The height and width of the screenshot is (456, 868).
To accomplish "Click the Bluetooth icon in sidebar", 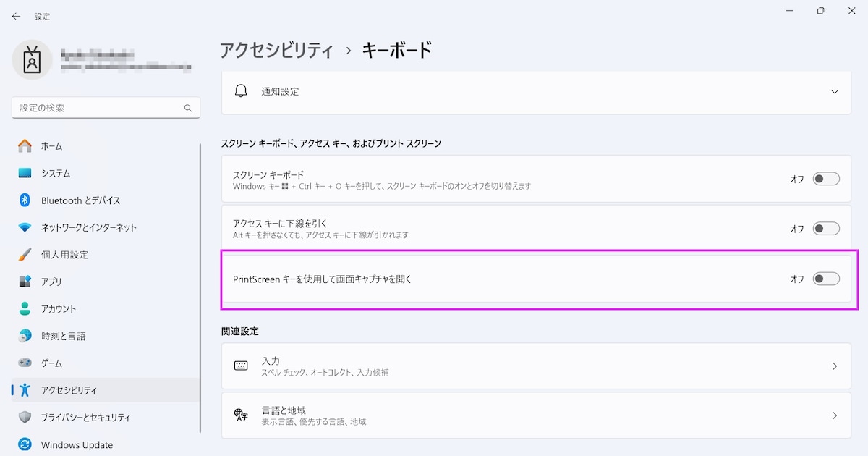I will click(x=25, y=200).
